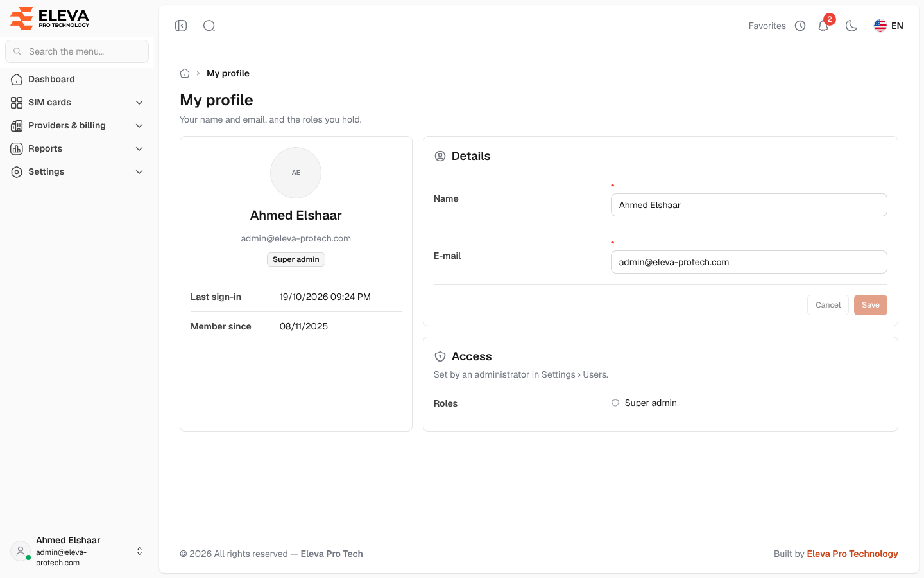
Task: Click the Access shield icon
Action: [x=440, y=356]
